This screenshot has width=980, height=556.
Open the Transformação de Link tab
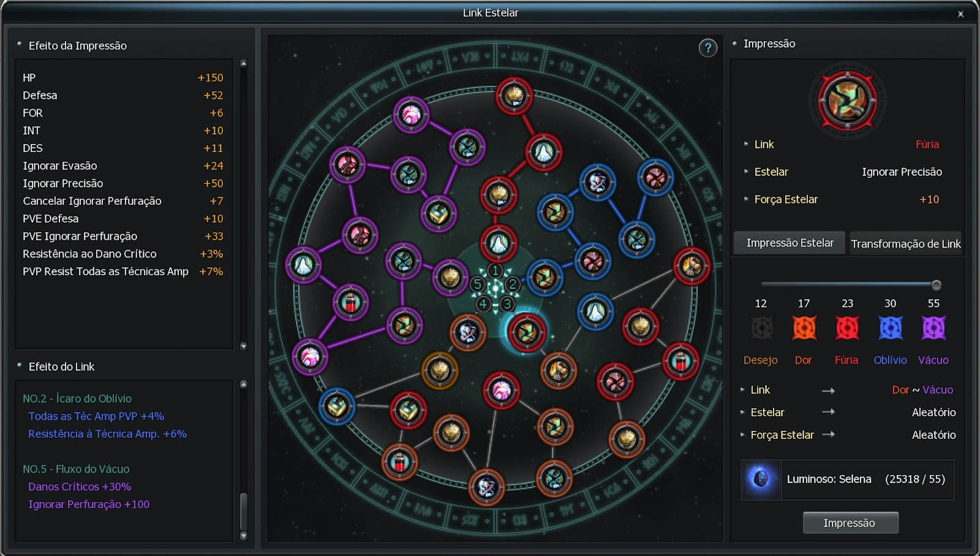906,243
